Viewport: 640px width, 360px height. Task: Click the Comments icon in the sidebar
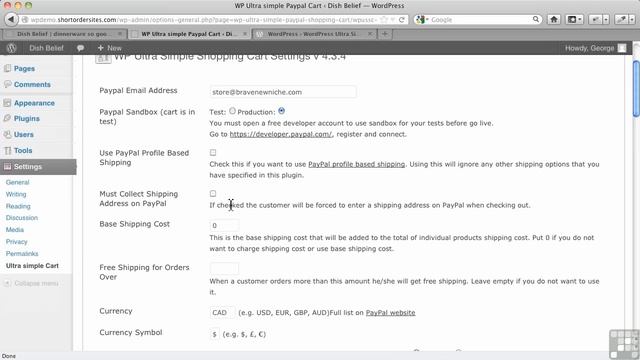7,84
